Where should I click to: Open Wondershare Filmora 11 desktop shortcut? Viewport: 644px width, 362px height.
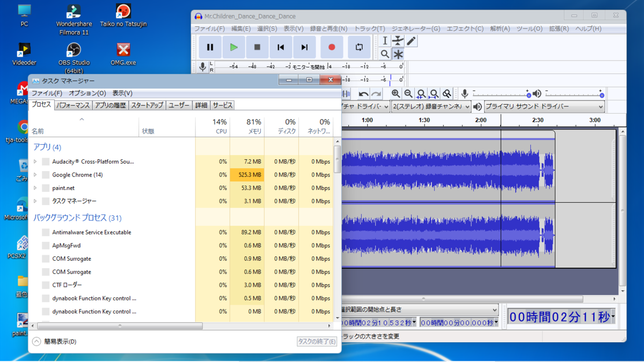click(x=74, y=19)
